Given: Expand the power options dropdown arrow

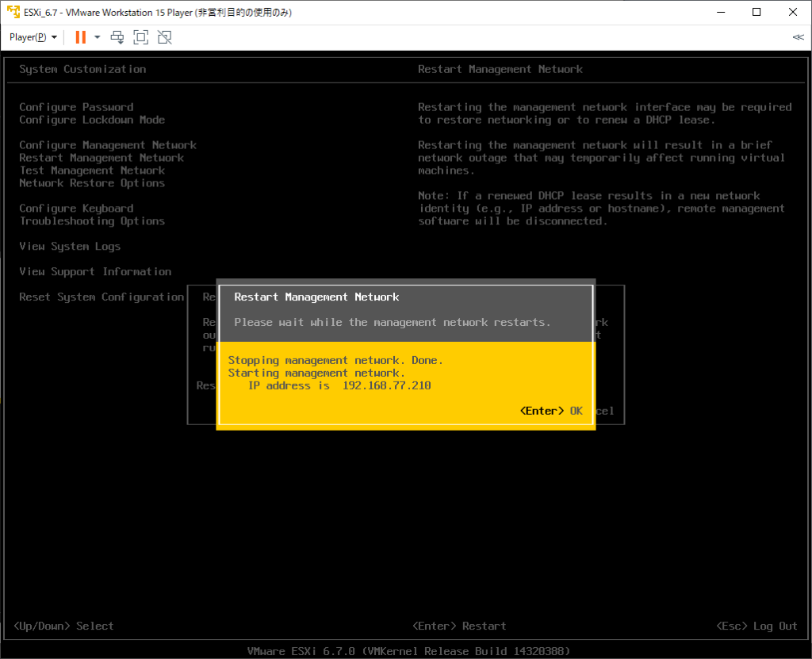Looking at the screenshot, I should tap(97, 37).
